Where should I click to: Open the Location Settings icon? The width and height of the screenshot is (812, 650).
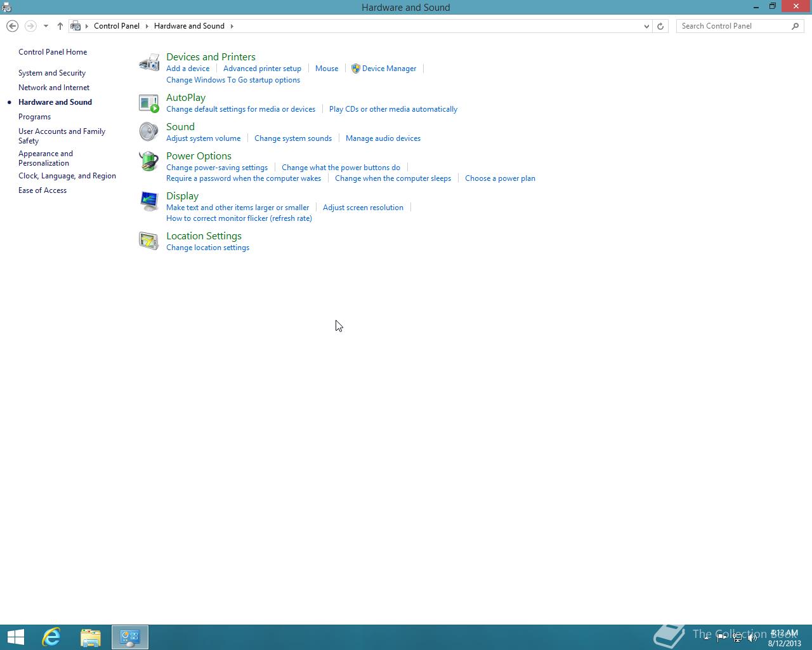pyautogui.click(x=149, y=241)
